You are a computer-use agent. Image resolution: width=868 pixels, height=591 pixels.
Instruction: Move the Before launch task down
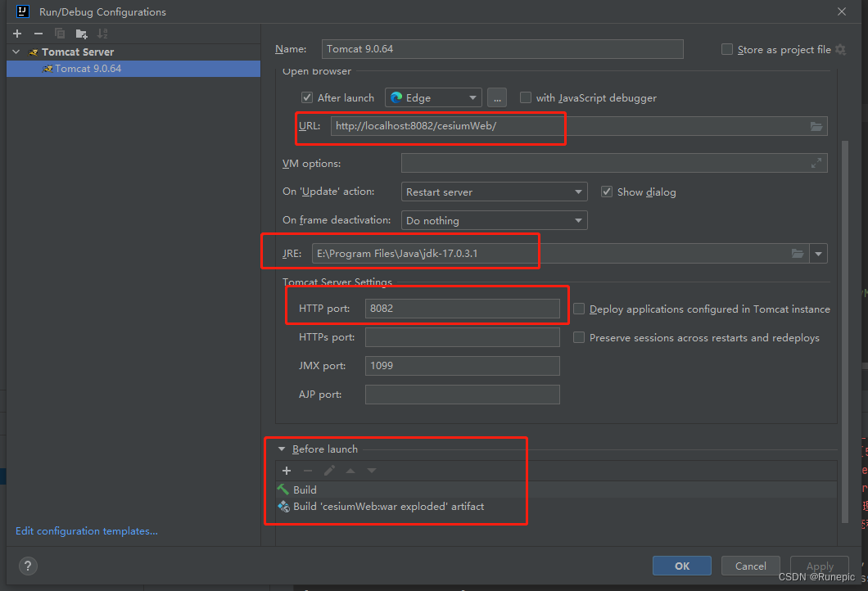tap(372, 471)
